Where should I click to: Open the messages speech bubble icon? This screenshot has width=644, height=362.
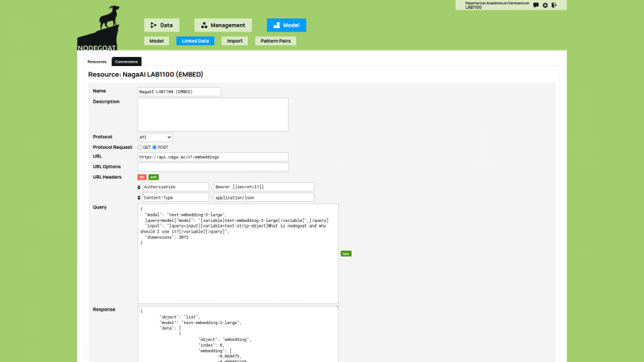536,6
